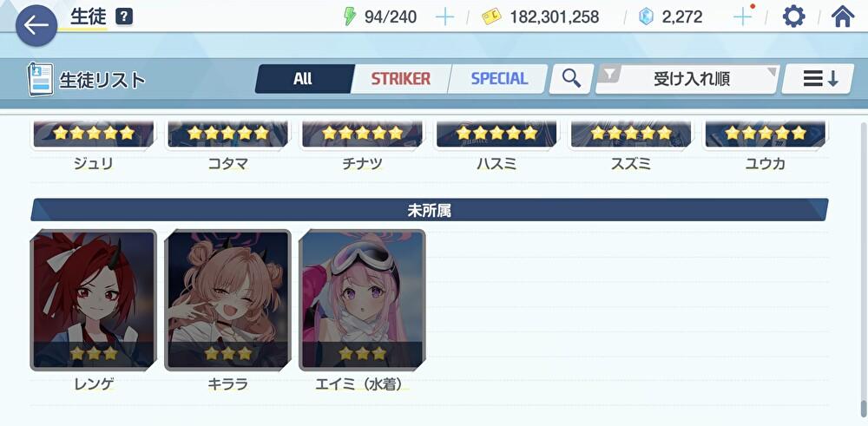
Task: Select the All tab
Action: (x=303, y=79)
